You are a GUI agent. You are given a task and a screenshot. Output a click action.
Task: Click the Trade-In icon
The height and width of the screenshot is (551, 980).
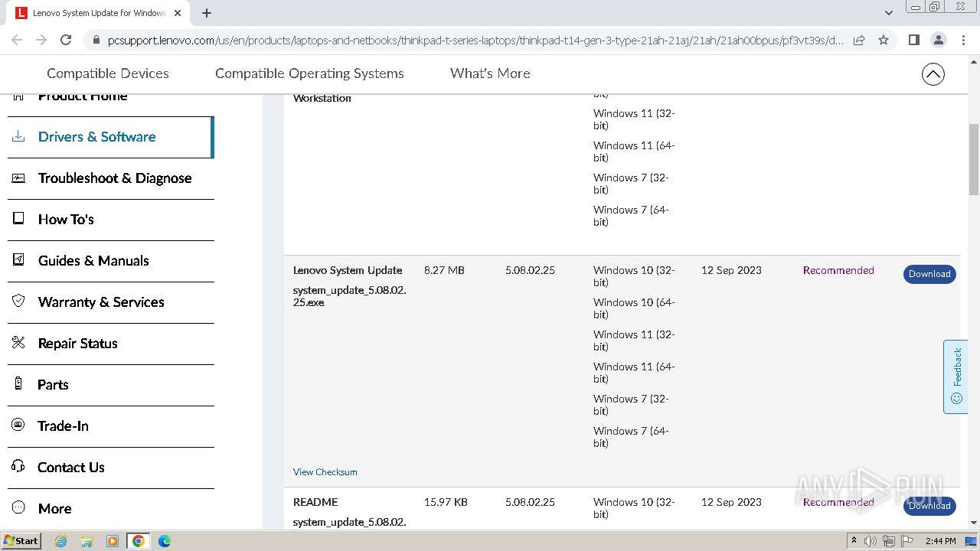coord(18,425)
